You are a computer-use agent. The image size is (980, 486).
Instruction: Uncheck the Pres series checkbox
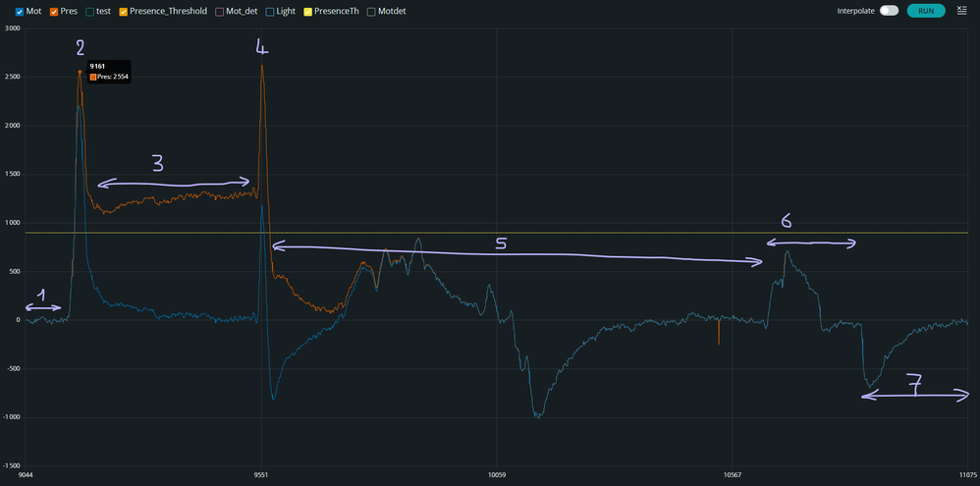[54, 11]
